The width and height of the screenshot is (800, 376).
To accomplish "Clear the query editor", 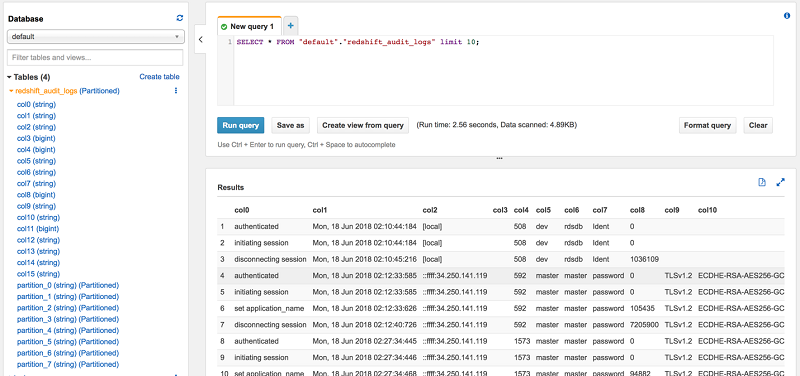I will [x=758, y=125].
